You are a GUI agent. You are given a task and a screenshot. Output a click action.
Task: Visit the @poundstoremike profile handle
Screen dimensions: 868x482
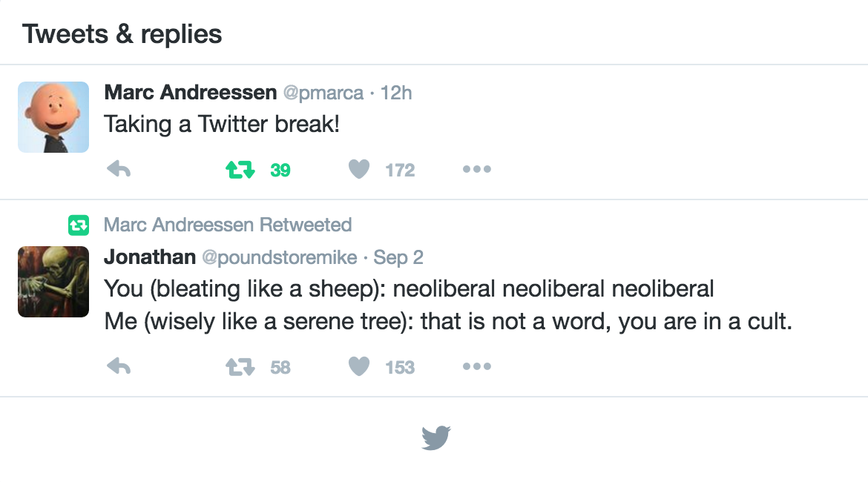(x=280, y=257)
